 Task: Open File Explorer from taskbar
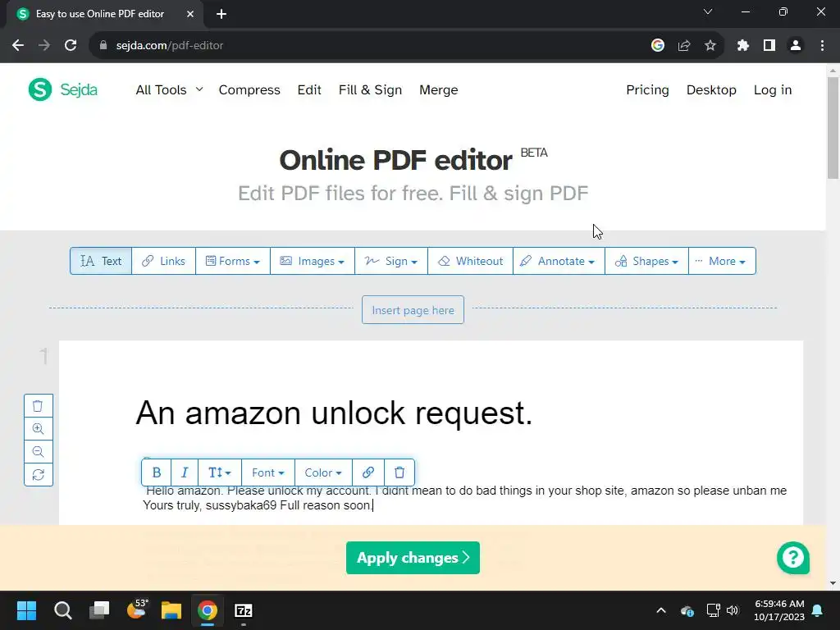coord(171,610)
